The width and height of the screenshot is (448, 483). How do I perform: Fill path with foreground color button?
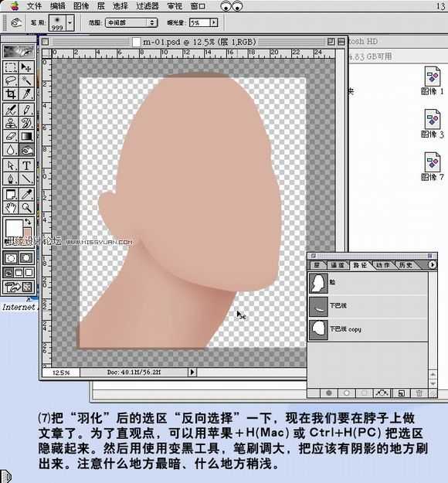(329, 393)
